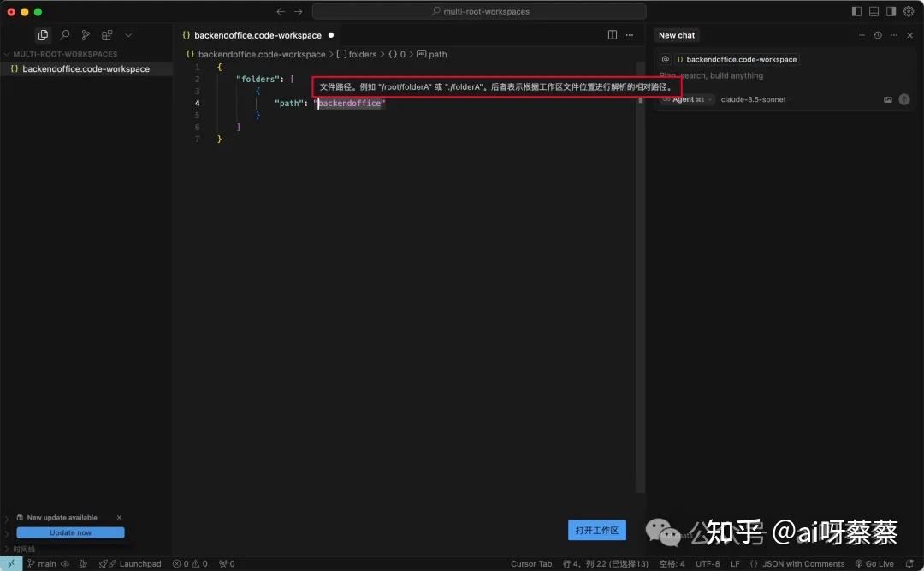Open the Agent mode dropdown
The width and height of the screenshot is (924, 571).
[x=685, y=99]
